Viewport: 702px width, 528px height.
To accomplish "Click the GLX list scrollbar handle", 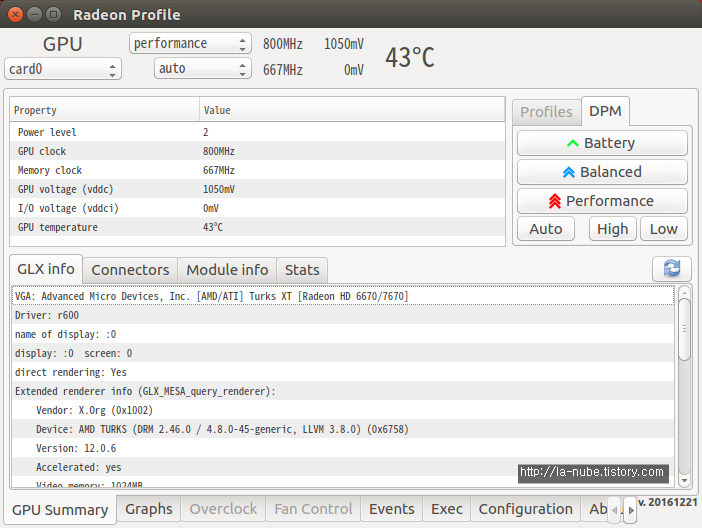I will tap(684, 329).
